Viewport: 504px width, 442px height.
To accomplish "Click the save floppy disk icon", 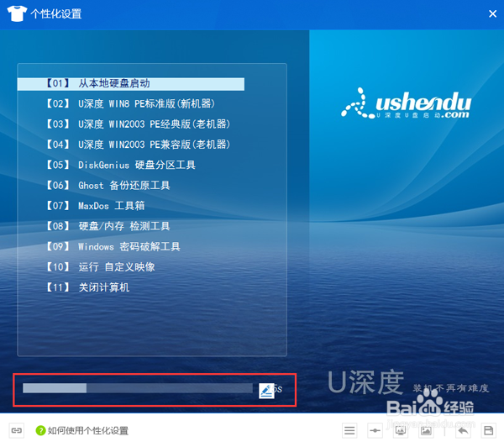I will (x=489, y=430).
